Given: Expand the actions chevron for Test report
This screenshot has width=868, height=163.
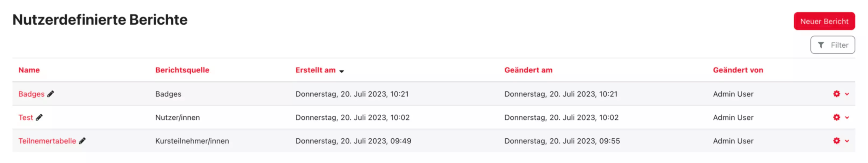Looking at the screenshot, I should (x=847, y=118).
